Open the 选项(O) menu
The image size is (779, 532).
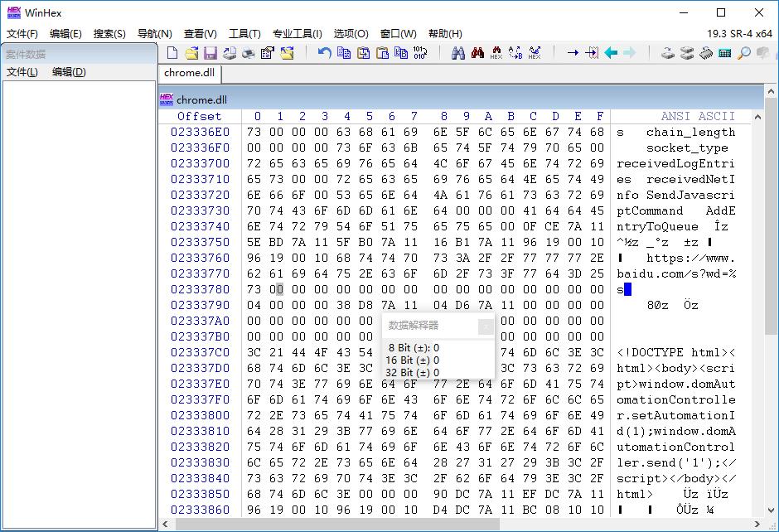click(x=351, y=34)
